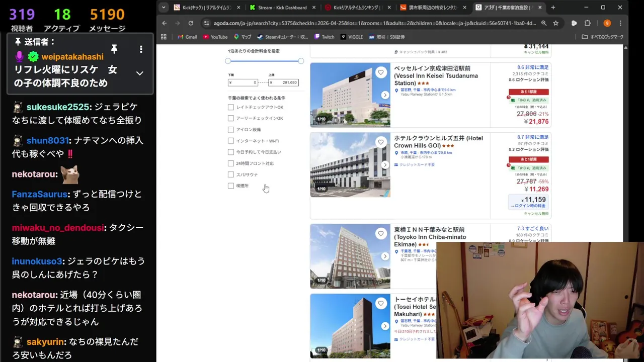Enable the アーリーチェックインOK filter
This screenshot has height=362, width=644.
coord(231,118)
